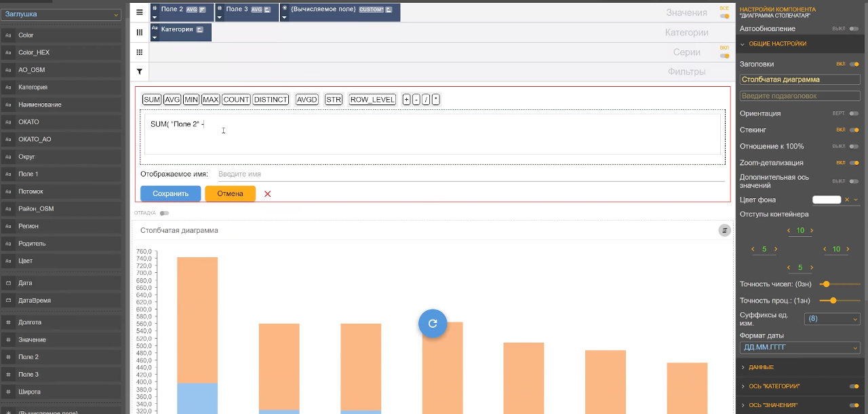Click the chart header round icon button
Screen dimensions: 868x414
tap(724, 231)
